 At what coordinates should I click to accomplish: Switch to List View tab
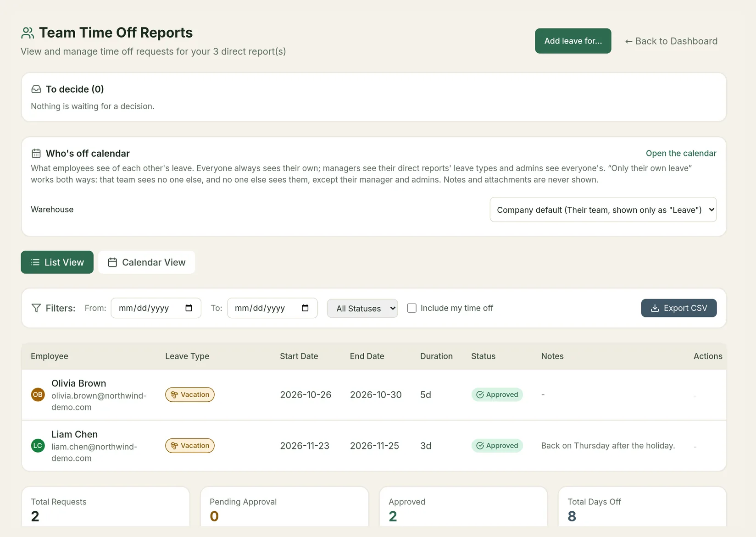(57, 262)
